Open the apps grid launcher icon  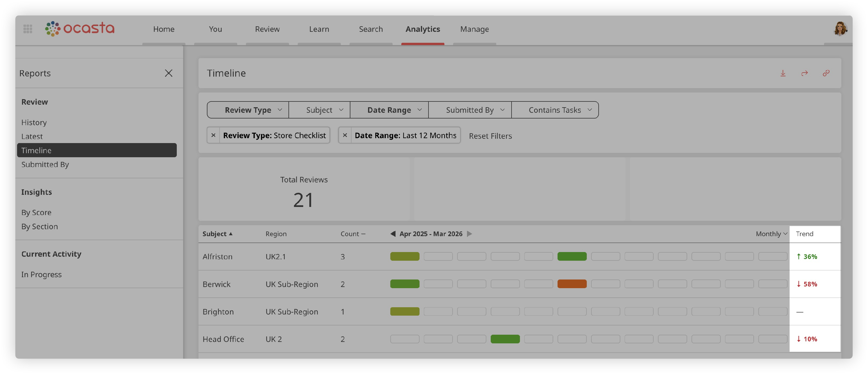[x=27, y=29]
